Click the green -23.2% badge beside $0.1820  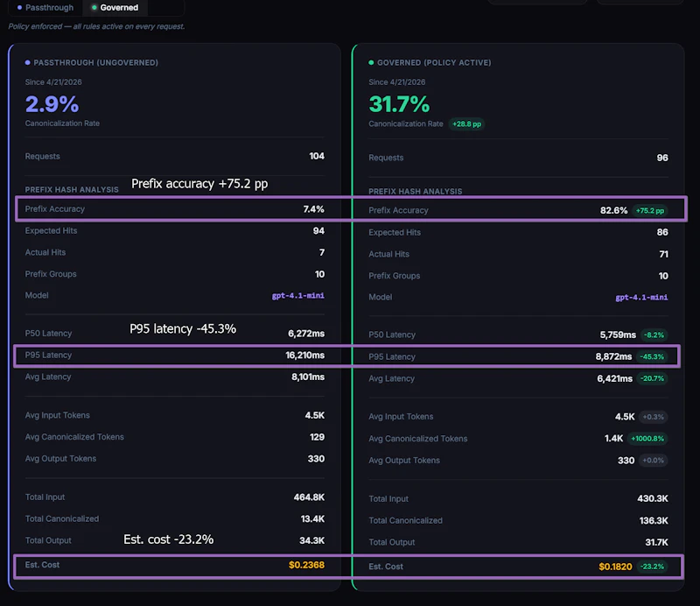pos(652,567)
